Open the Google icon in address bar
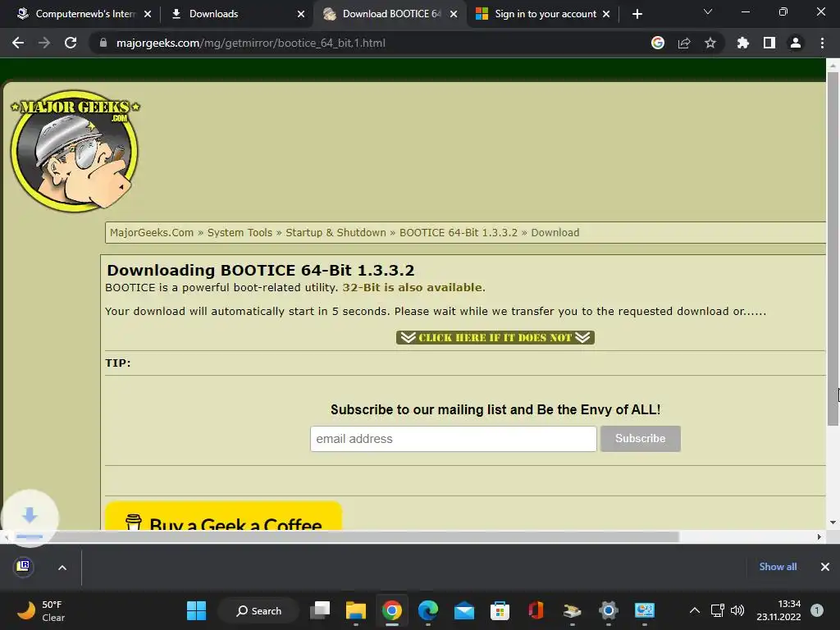Viewport: 840px width, 630px height. point(658,43)
